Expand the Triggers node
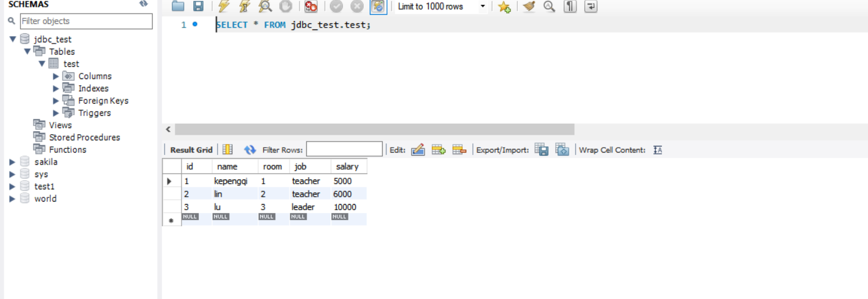Viewport: 868px width, 299px height. [56, 113]
